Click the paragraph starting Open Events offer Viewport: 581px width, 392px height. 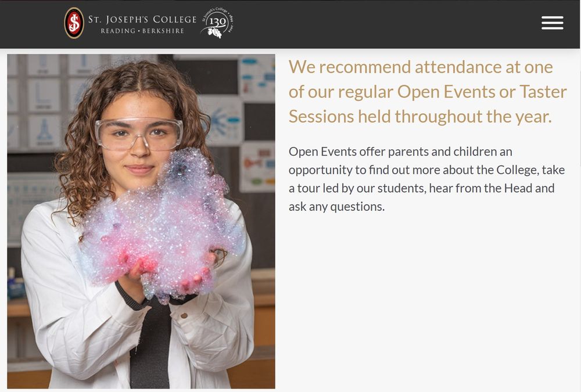click(x=427, y=179)
